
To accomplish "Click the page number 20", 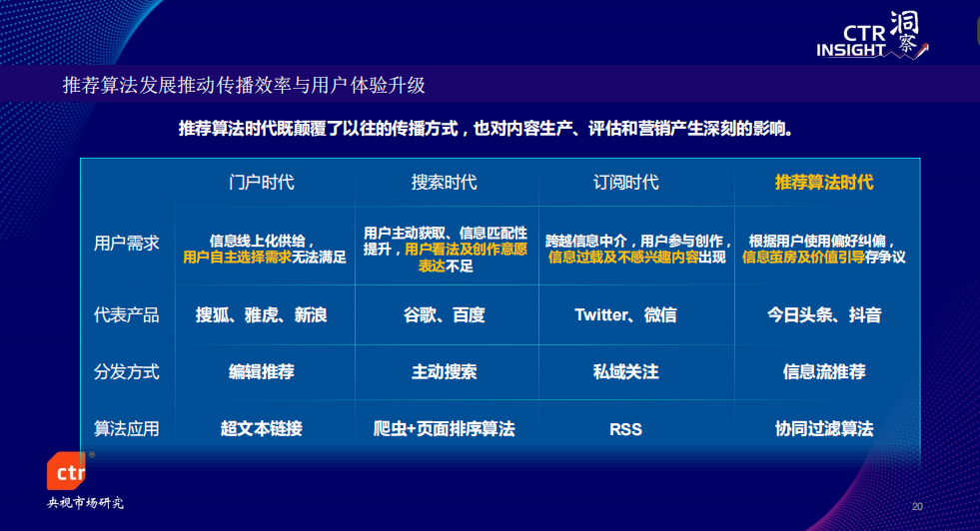I will 917,507.
